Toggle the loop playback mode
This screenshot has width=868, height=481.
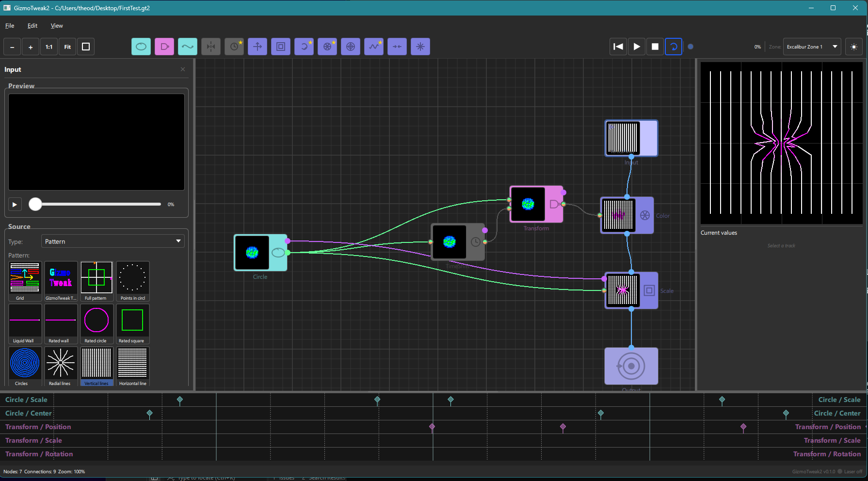674,47
